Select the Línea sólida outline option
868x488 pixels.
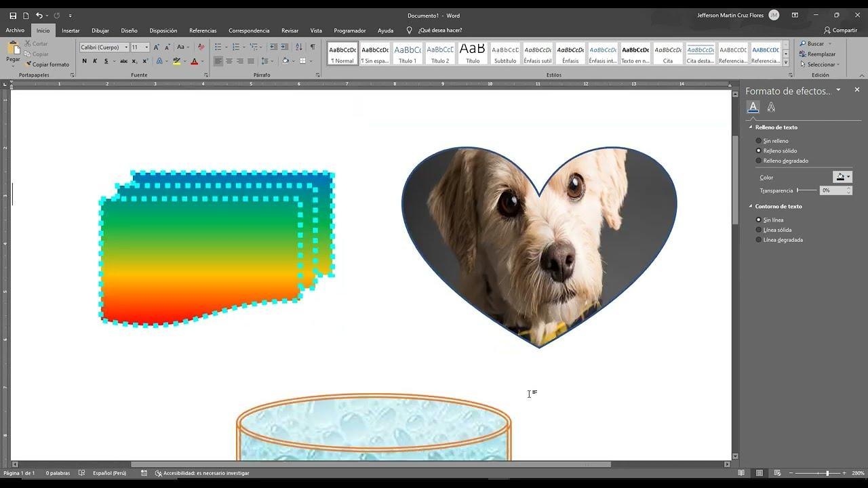tap(759, 230)
